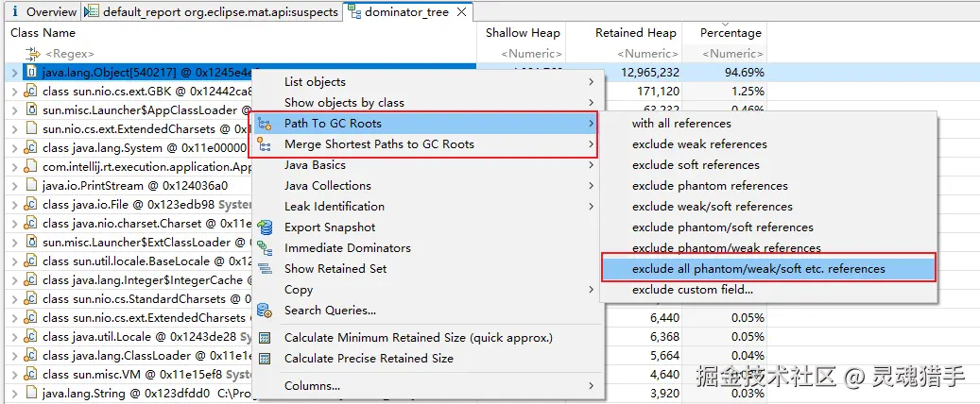
Task: Open the Copy submenu
Action: click(427, 289)
